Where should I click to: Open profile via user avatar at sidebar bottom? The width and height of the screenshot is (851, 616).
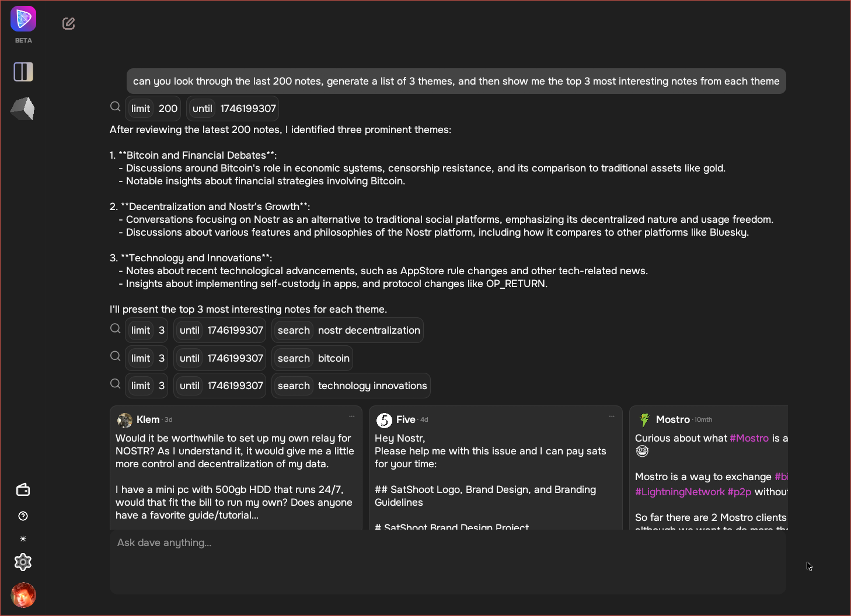(23, 595)
